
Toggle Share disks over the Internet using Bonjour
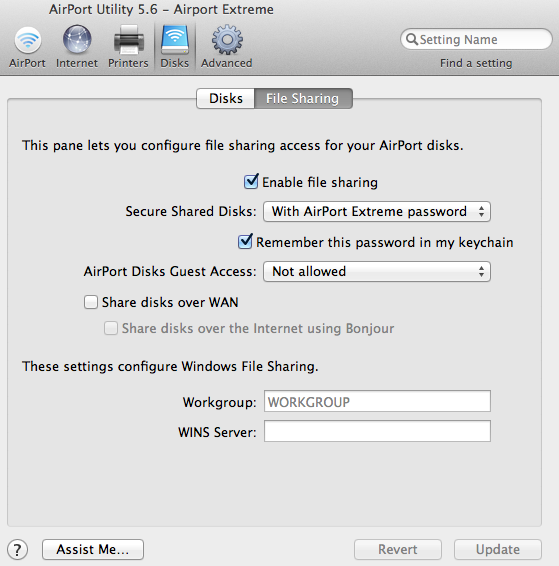coord(111,328)
